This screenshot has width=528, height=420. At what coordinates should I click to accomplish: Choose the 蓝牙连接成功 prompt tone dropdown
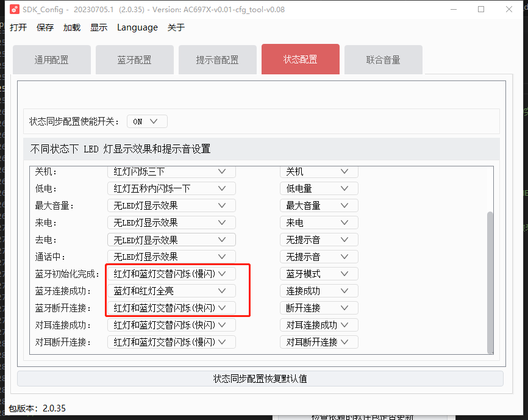pos(319,291)
